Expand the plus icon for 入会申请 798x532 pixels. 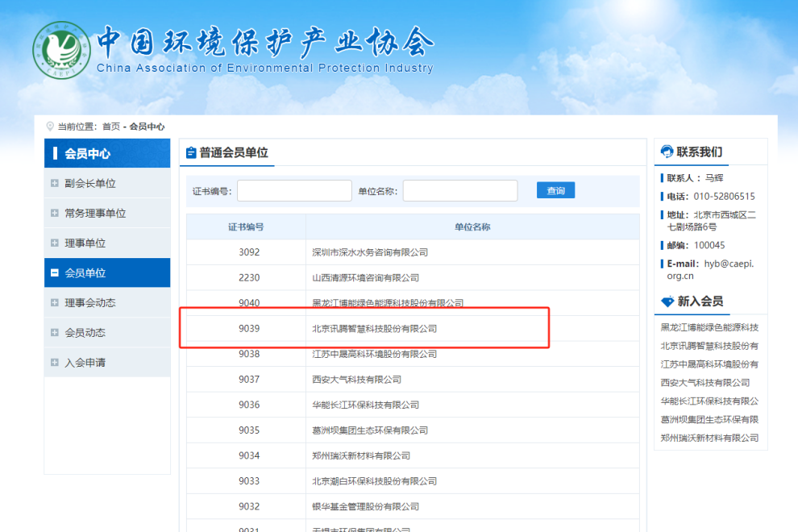coord(55,363)
